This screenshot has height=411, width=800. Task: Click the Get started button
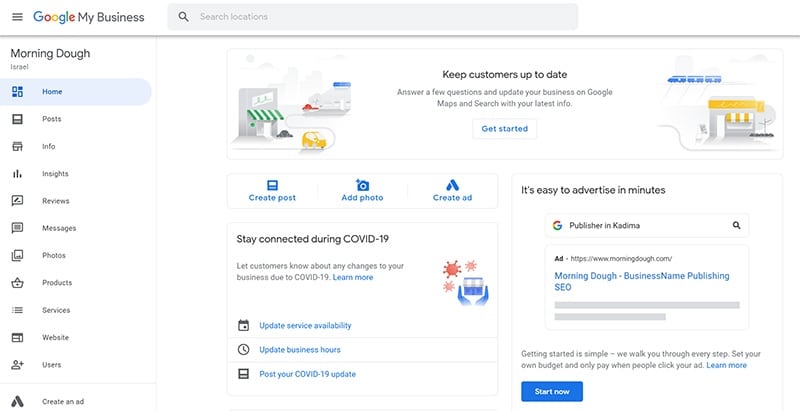tap(505, 129)
